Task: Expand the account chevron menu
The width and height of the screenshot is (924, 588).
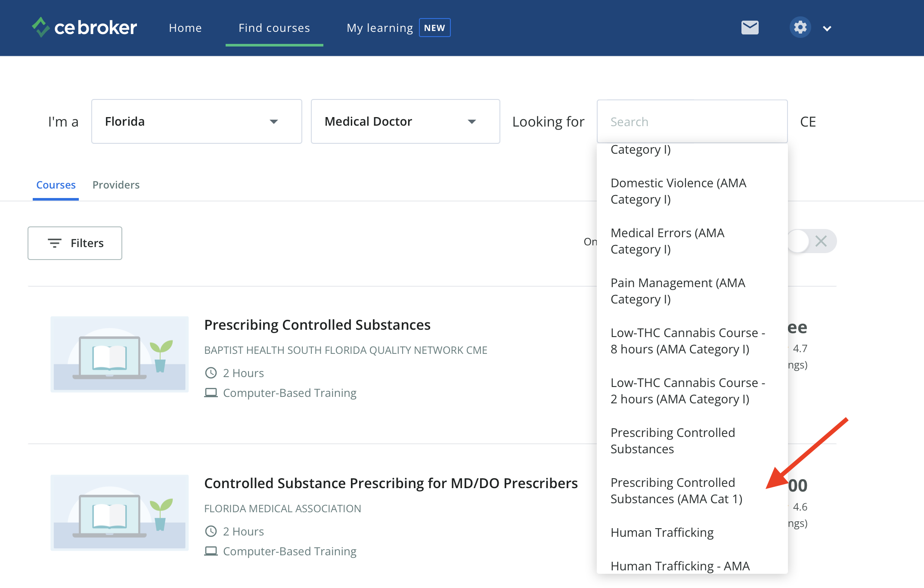Action: [x=827, y=28]
